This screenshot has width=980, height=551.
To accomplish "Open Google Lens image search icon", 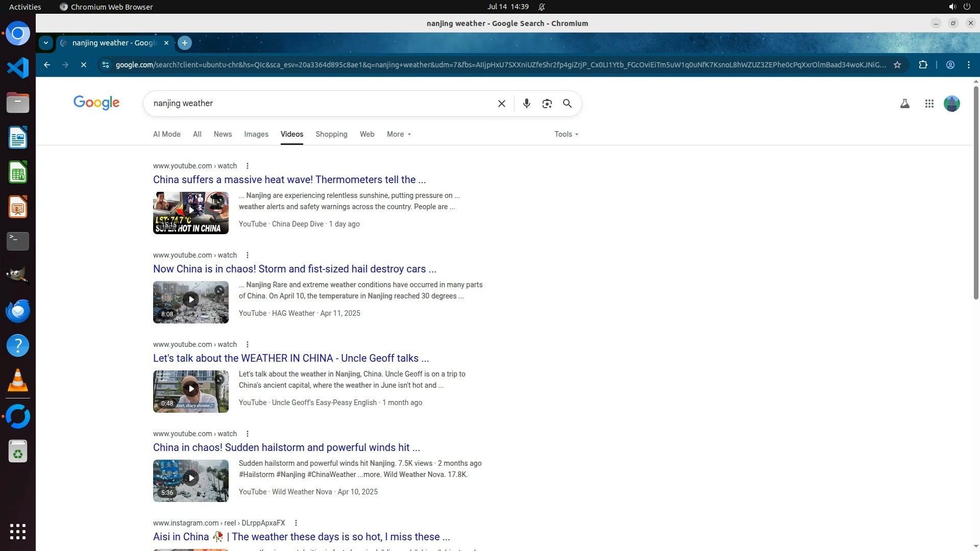I will click(547, 104).
